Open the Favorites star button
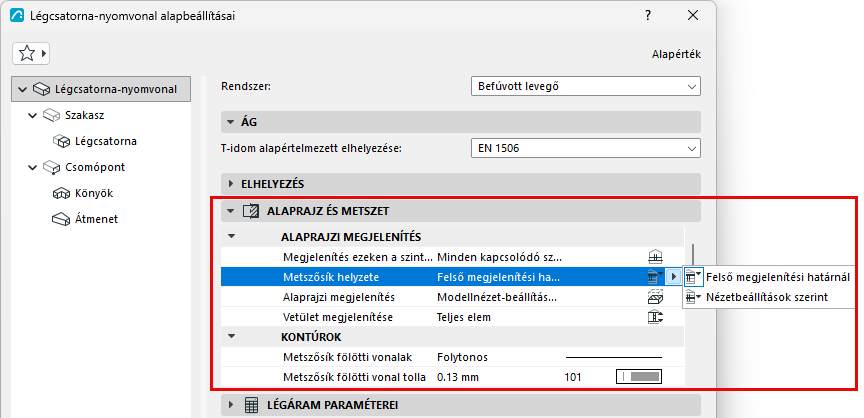The width and height of the screenshot is (864, 418). click(31, 53)
